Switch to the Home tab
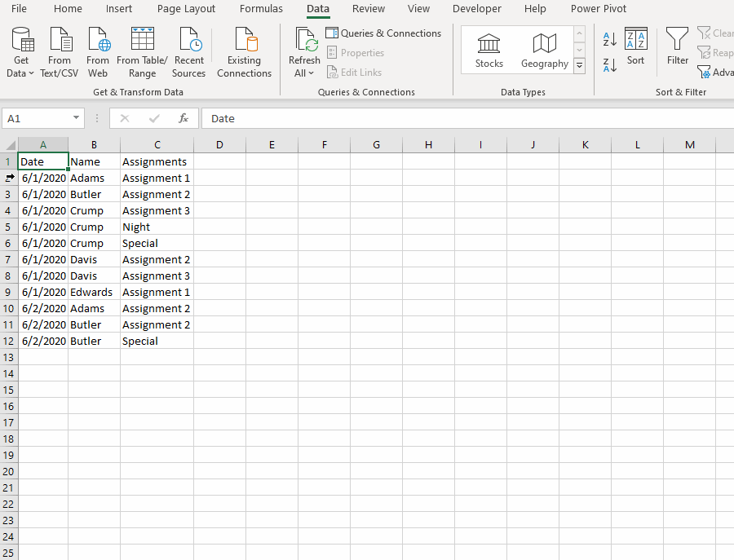Screen dimensions: 734x560 pyautogui.click(x=68, y=9)
